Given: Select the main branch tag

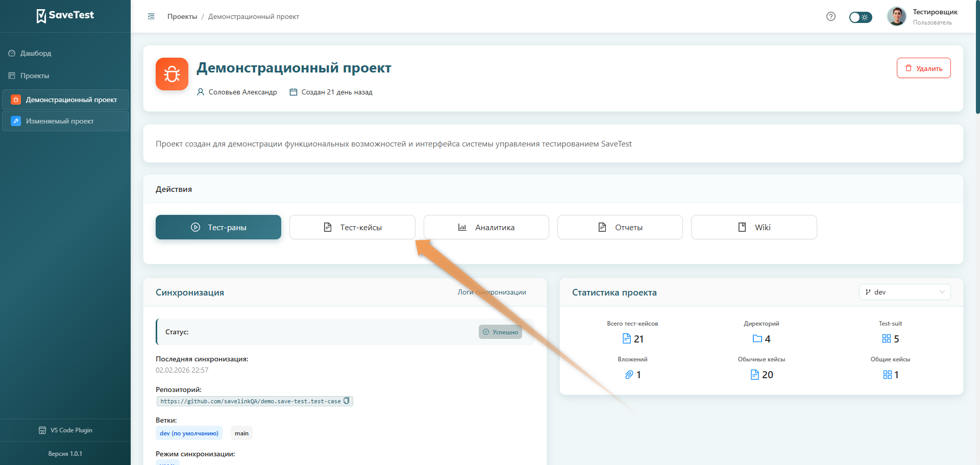Looking at the screenshot, I should click(x=241, y=433).
